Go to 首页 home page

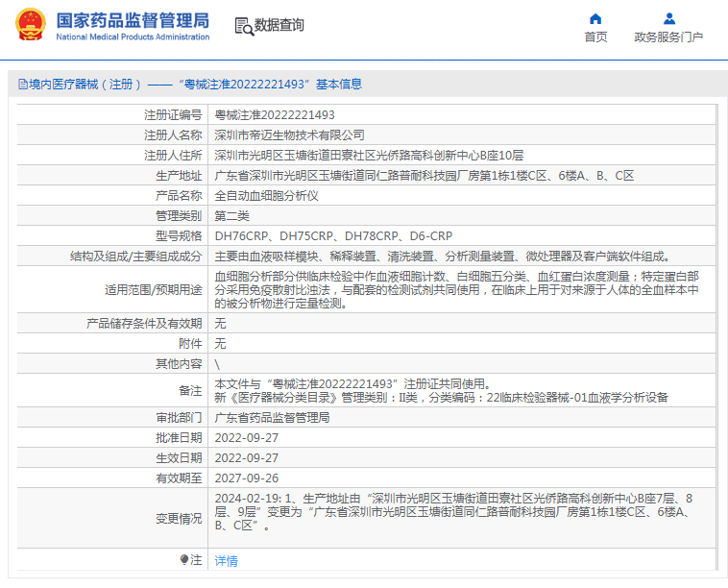tap(595, 37)
